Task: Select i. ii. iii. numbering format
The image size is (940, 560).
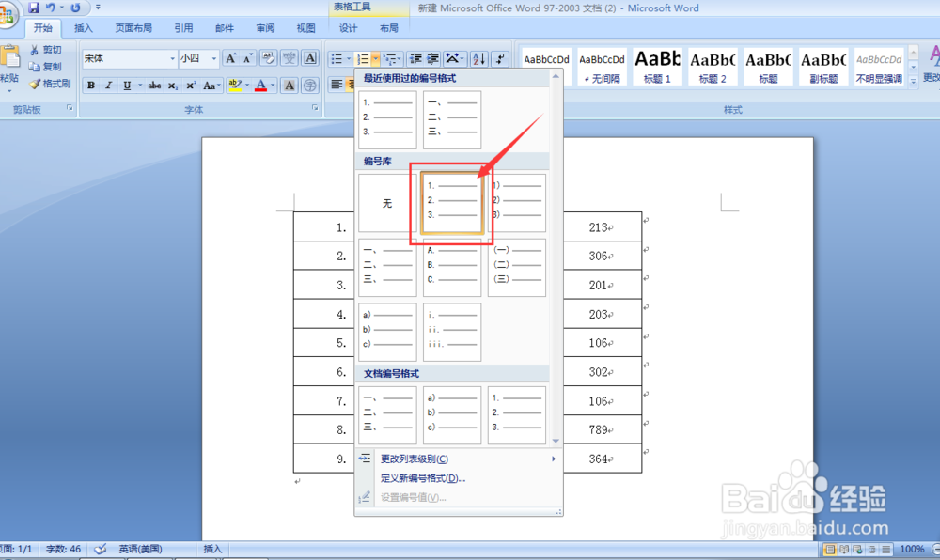Action: pos(452,333)
